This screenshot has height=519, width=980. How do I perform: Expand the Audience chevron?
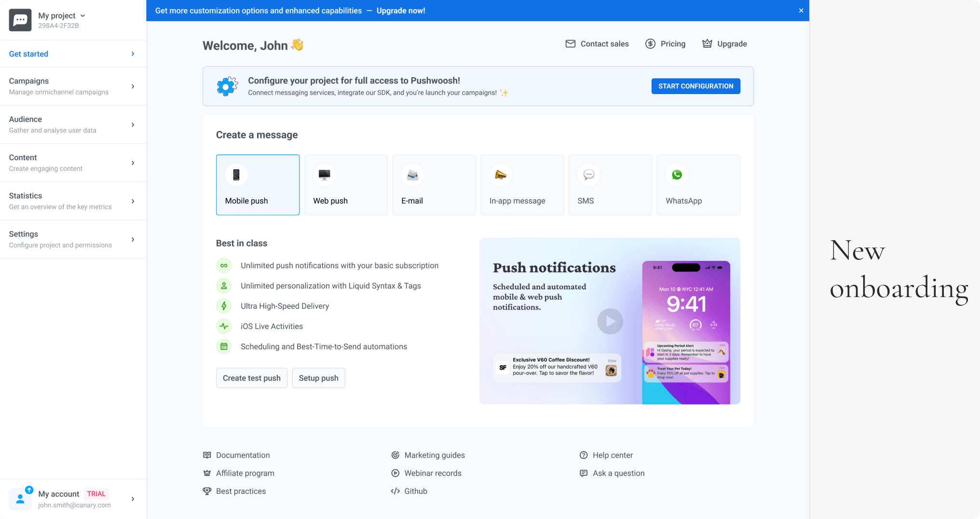coord(133,124)
